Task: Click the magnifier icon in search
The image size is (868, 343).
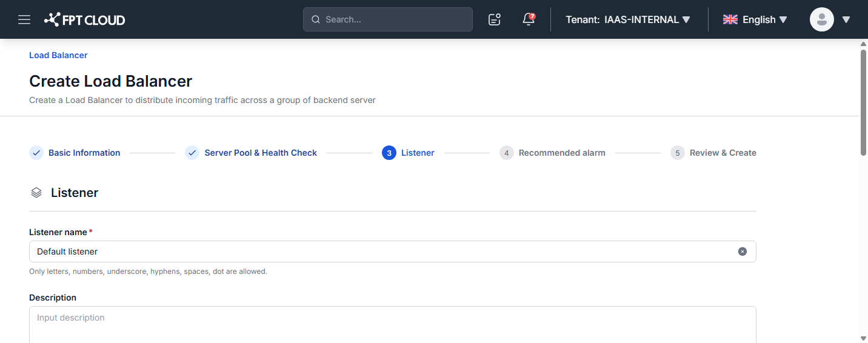Action: click(316, 19)
